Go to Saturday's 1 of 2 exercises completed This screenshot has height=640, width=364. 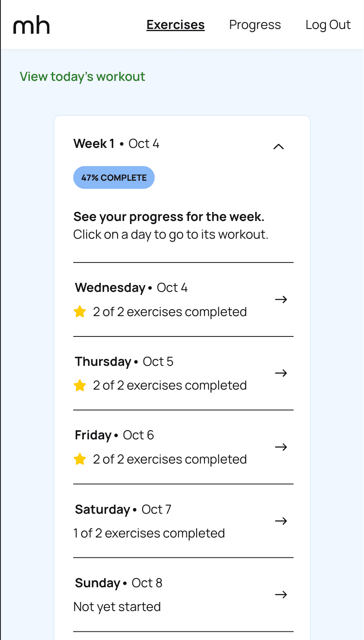click(149, 533)
